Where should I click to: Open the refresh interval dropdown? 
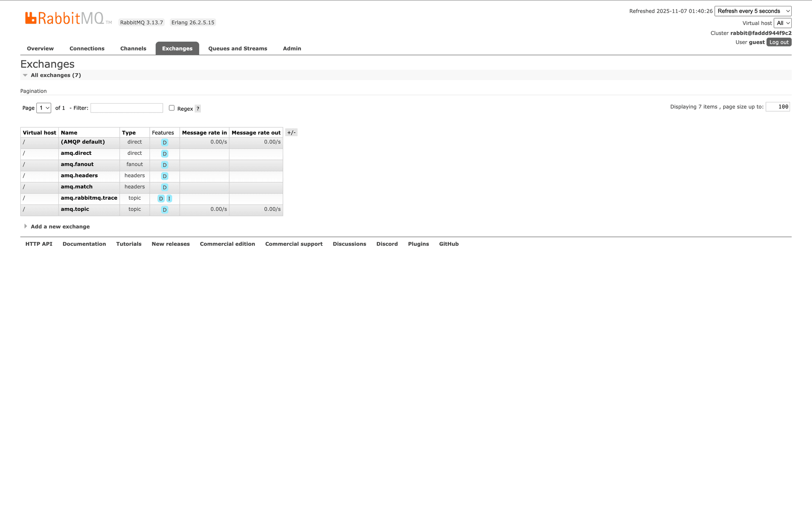pos(753,11)
